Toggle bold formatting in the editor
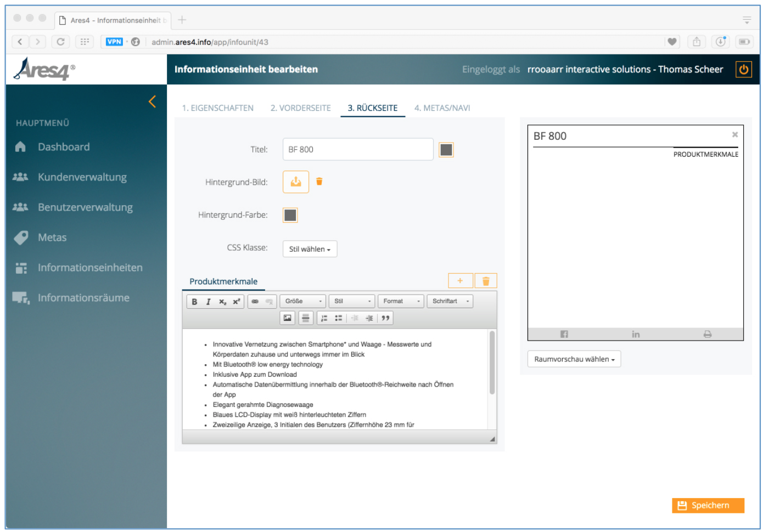Screen dimensions: 763x532 (194, 302)
